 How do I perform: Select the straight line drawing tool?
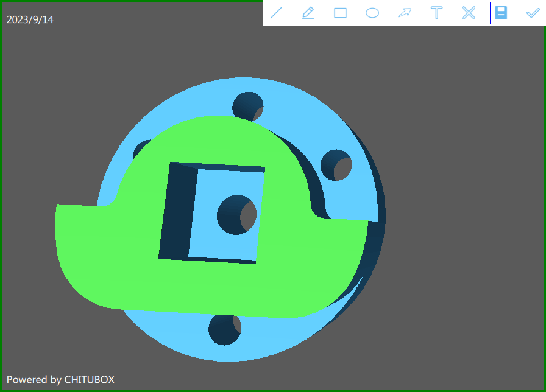tap(276, 13)
